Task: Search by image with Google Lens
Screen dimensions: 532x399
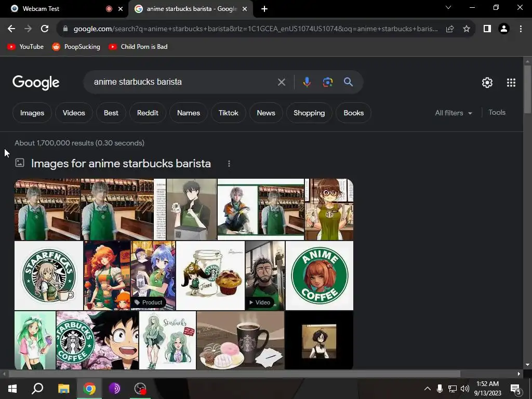Action: point(327,82)
